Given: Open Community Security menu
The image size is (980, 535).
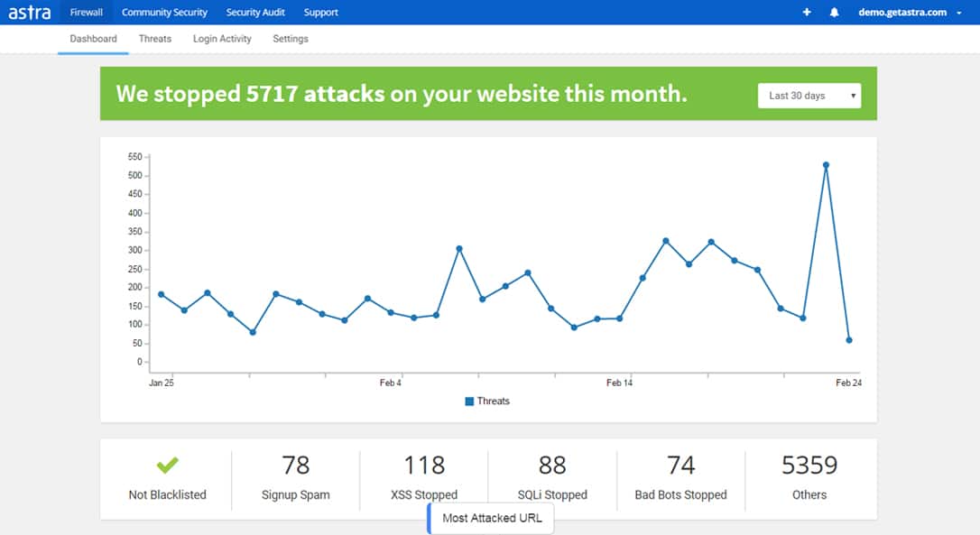Looking at the screenshot, I should (x=164, y=13).
